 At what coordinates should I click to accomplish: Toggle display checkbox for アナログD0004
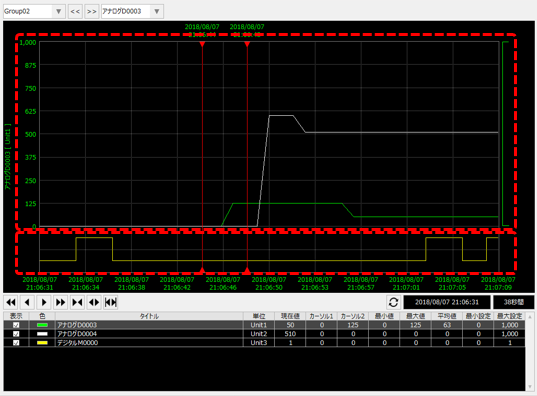(16, 334)
